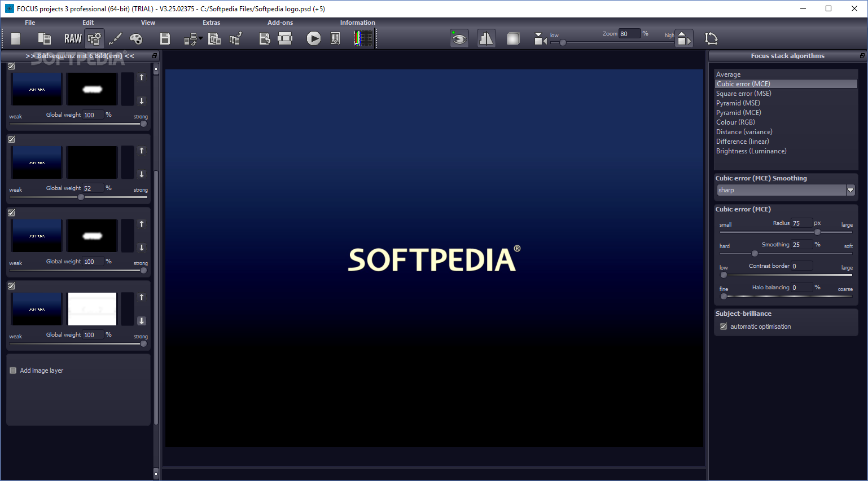868x481 pixels.
Task: Undock the Bildsequenz panel via corner icon
Action: point(155,56)
